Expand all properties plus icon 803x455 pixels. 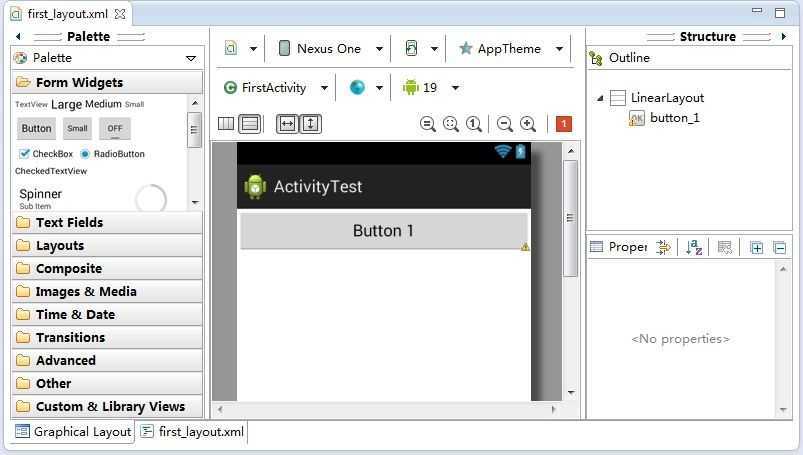[756, 247]
